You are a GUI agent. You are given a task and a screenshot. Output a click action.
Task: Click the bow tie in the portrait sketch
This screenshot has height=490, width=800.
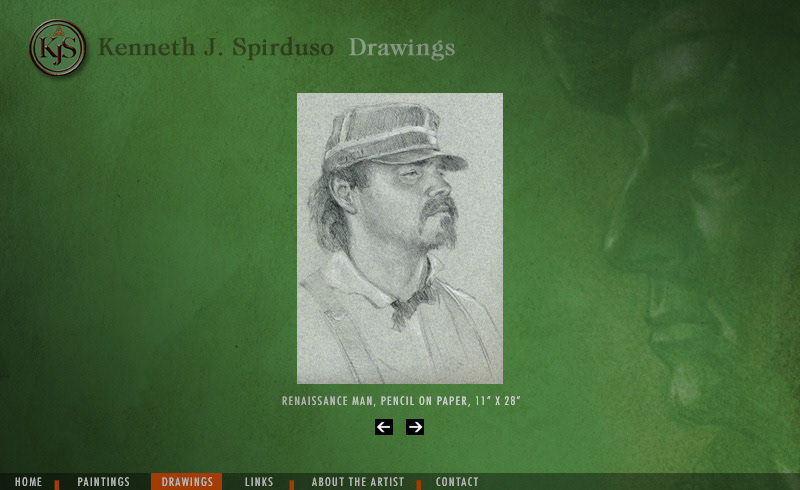[413, 305]
